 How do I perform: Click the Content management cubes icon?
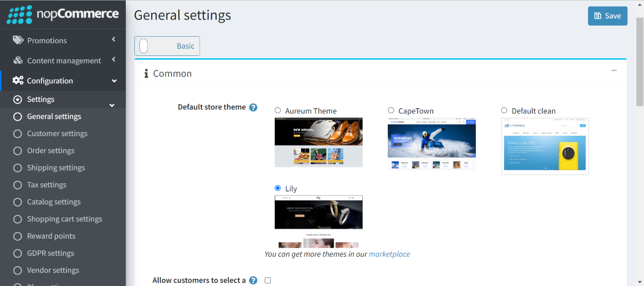[18, 60]
